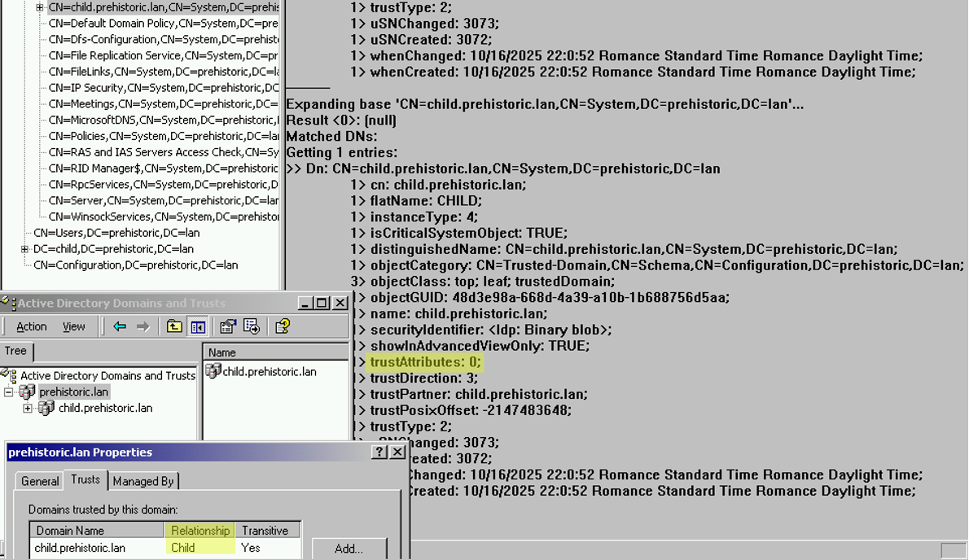Image resolution: width=969 pixels, height=560 pixels.
Task: Click the Export List toolbar icon
Action: click(249, 326)
